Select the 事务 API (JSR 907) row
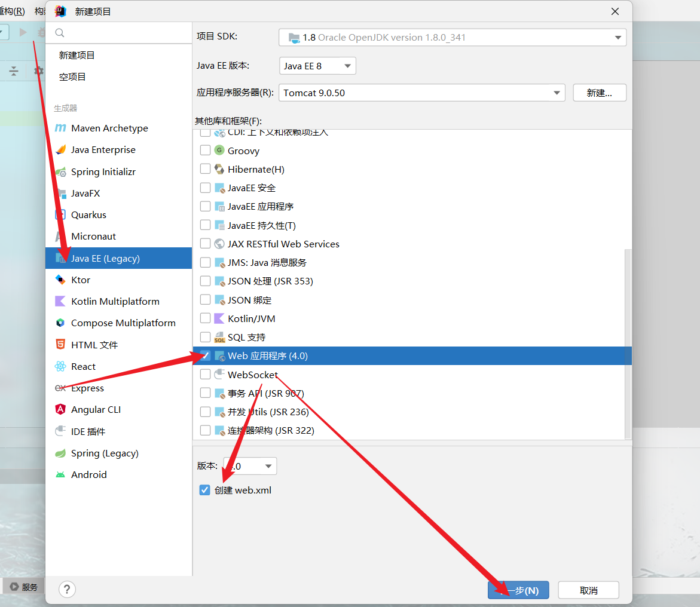 (x=412, y=393)
